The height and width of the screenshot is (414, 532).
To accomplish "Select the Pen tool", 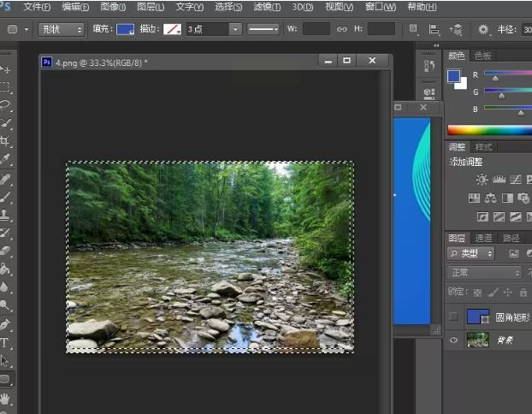I will tap(6, 325).
